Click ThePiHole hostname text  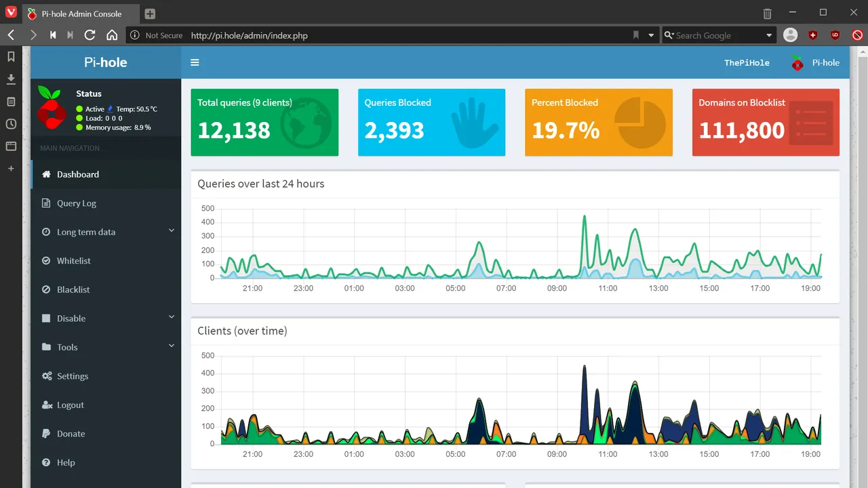[x=747, y=62]
